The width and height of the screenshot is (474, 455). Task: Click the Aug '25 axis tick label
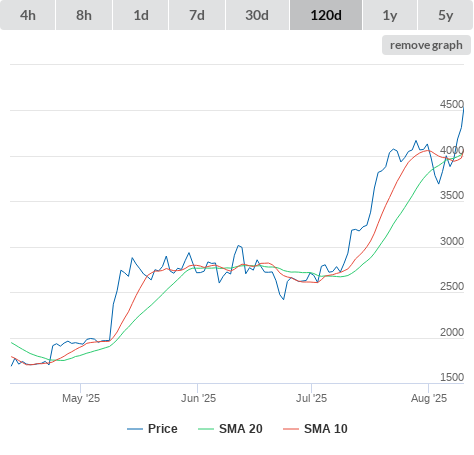click(x=429, y=398)
